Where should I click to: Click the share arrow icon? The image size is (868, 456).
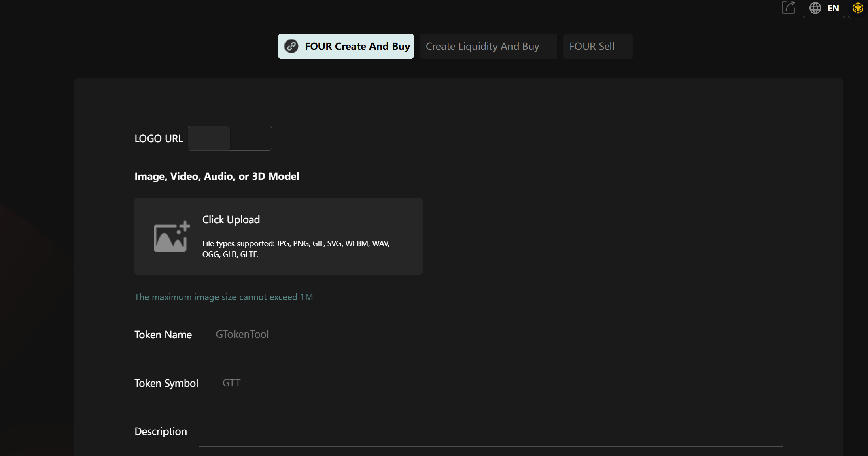pos(788,8)
